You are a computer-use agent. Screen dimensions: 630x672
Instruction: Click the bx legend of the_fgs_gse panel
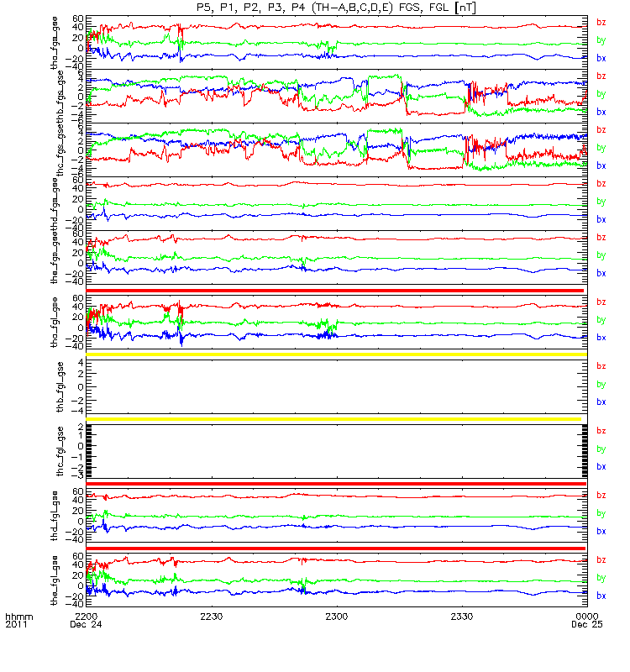point(601,274)
